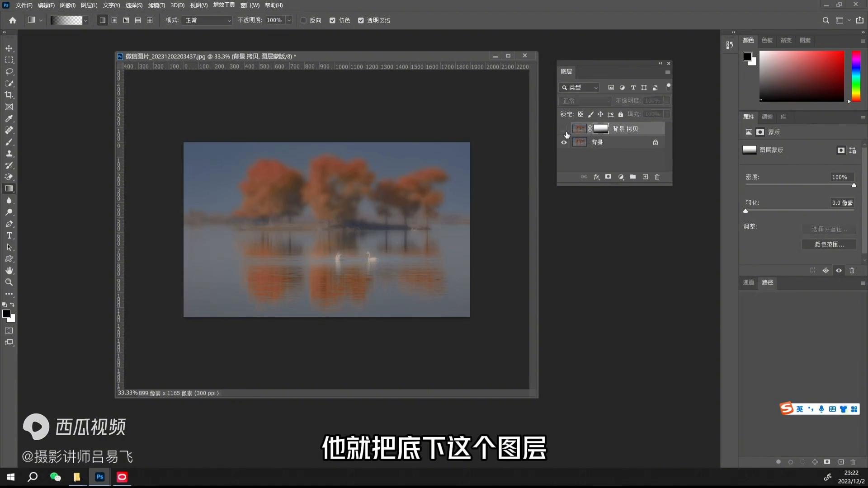
Task: Select the Zoom tool
Action: coord(9,282)
